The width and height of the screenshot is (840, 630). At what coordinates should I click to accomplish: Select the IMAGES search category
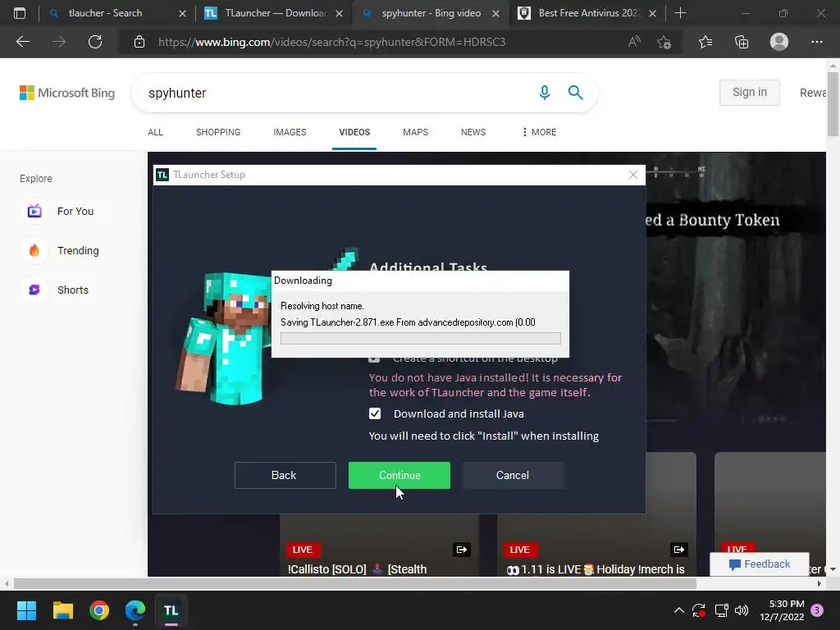click(x=290, y=132)
